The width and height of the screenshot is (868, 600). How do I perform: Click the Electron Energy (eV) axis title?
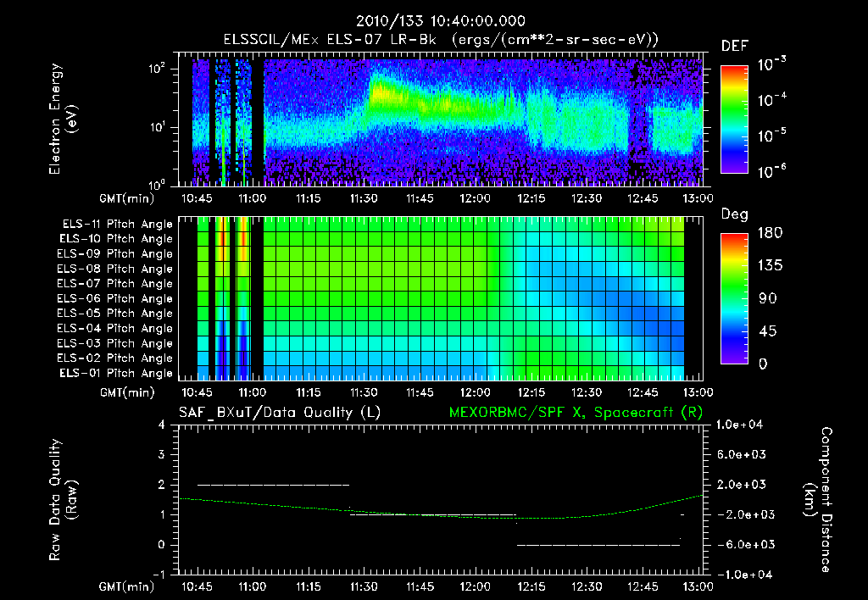point(63,119)
